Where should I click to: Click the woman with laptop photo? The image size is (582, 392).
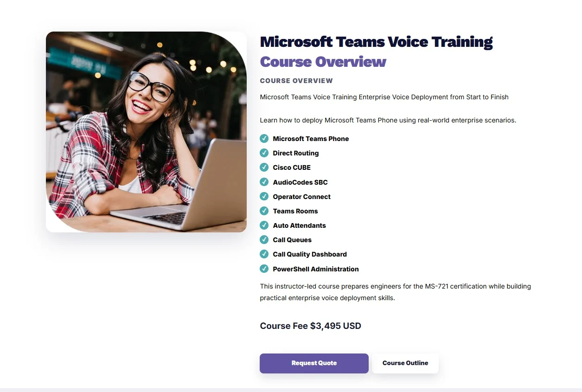146,132
